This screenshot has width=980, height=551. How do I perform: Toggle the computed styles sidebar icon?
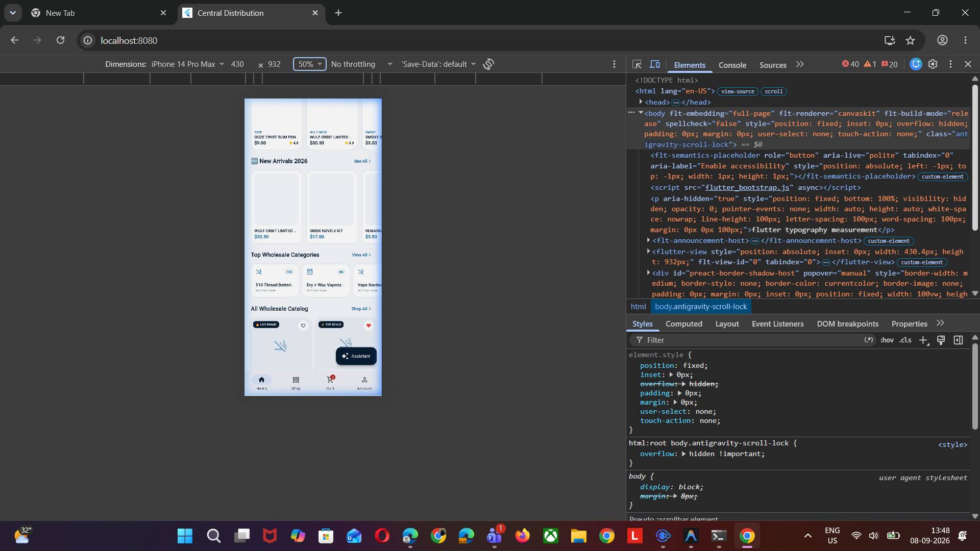(959, 340)
